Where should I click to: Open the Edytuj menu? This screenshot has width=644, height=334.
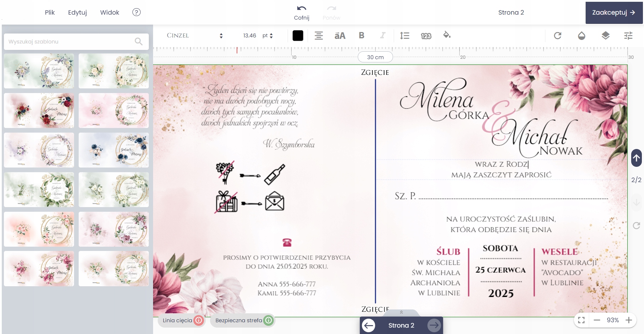click(78, 12)
